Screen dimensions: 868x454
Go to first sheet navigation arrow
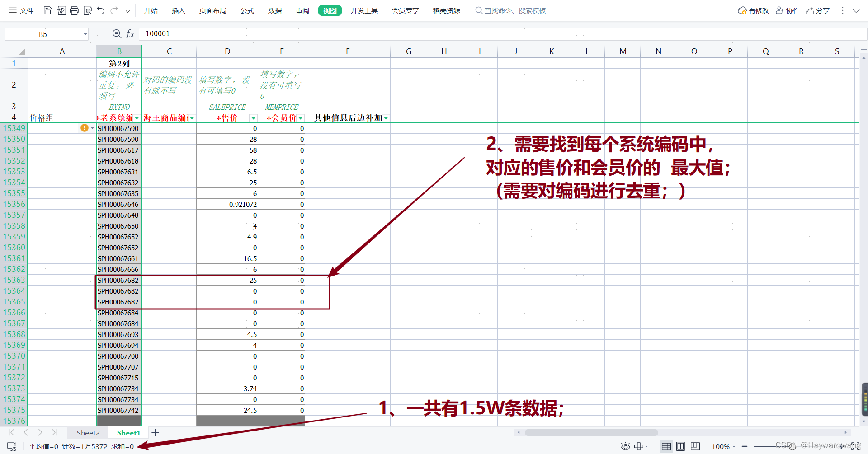point(12,433)
